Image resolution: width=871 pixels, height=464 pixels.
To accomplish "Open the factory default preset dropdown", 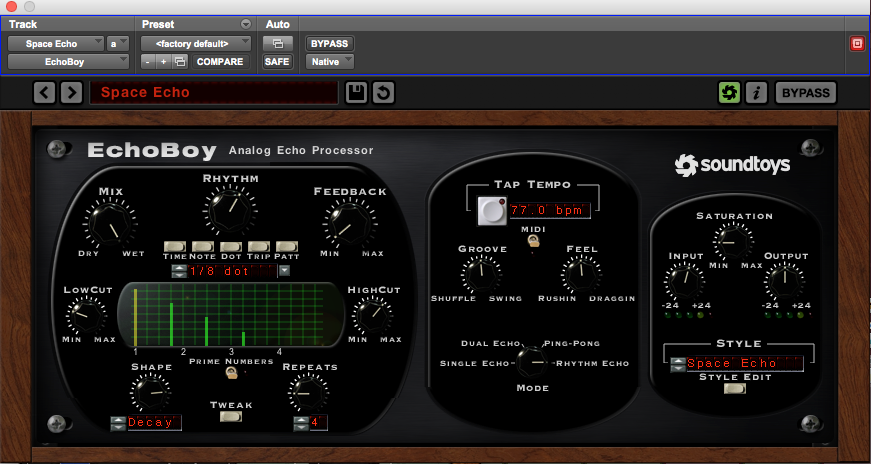I will [x=196, y=43].
